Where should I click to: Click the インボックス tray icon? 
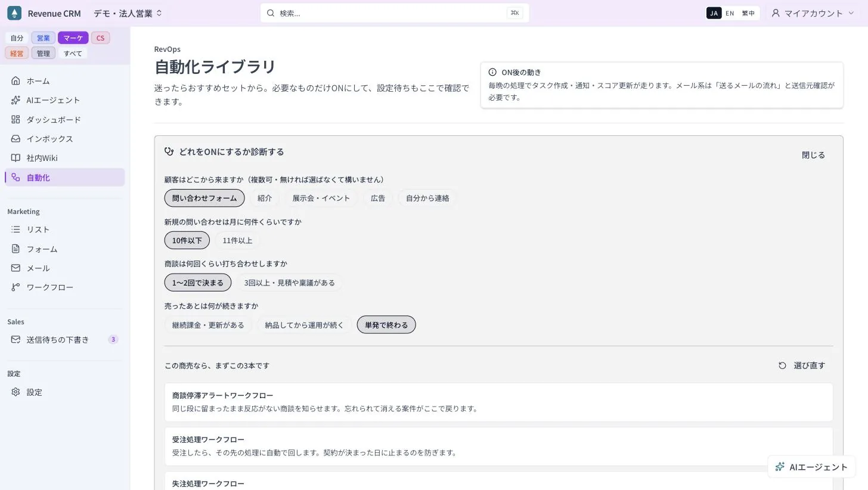[x=15, y=138]
